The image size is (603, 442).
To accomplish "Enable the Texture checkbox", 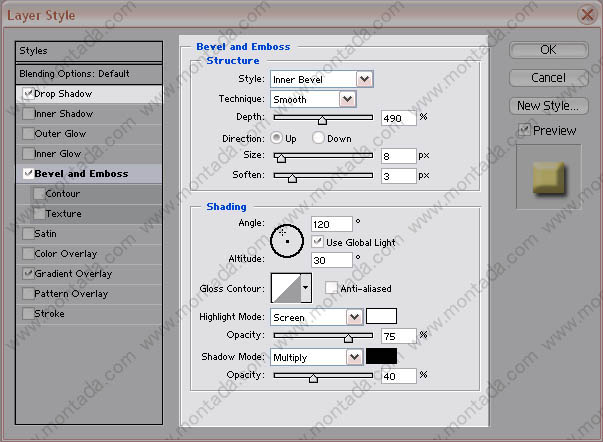I will click(x=39, y=214).
